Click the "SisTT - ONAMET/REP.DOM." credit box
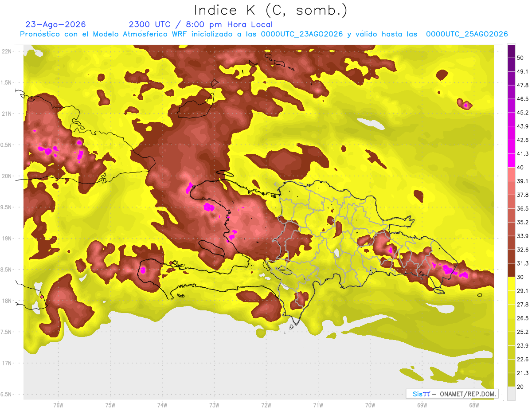 click(452, 394)
